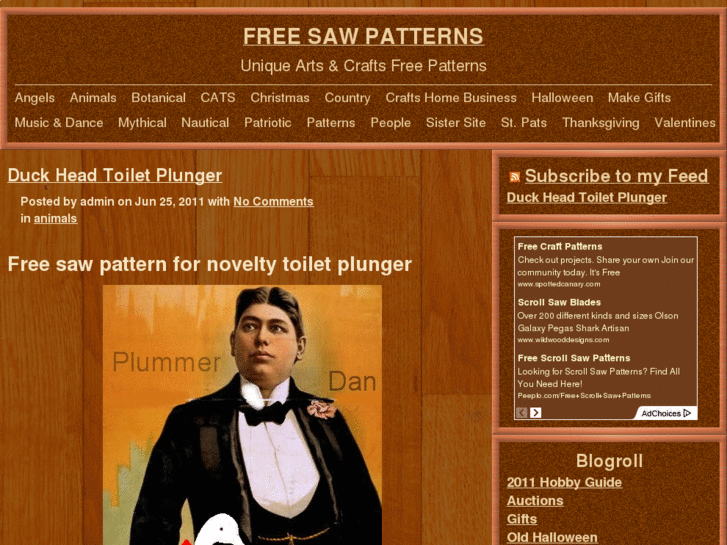Open the Halloween category menu item

tap(562, 98)
